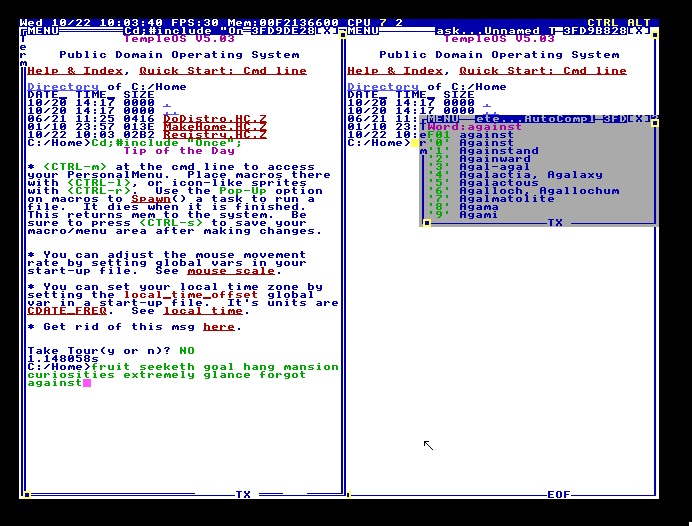Click Directory link in left window
Viewport: 692px width, 526px height.
63,87
